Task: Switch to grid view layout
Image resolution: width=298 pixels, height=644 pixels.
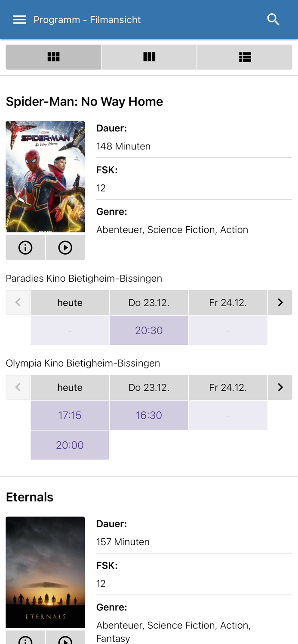Action: (x=53, y=57)
